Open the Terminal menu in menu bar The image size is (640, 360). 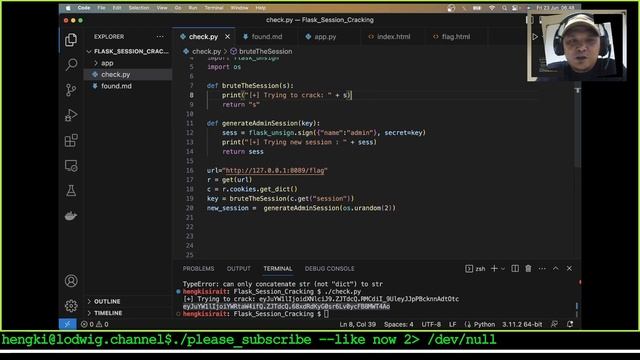[x=214, y=8]
